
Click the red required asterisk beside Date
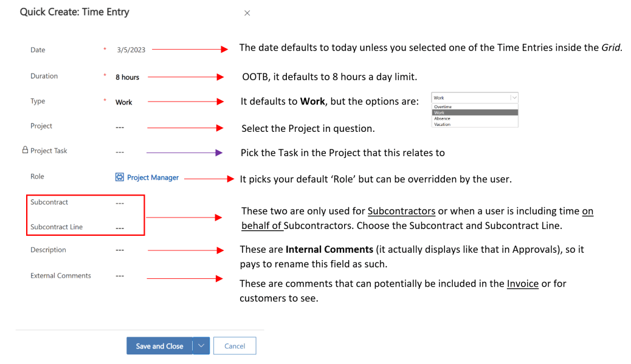click(x=105, y=50)
